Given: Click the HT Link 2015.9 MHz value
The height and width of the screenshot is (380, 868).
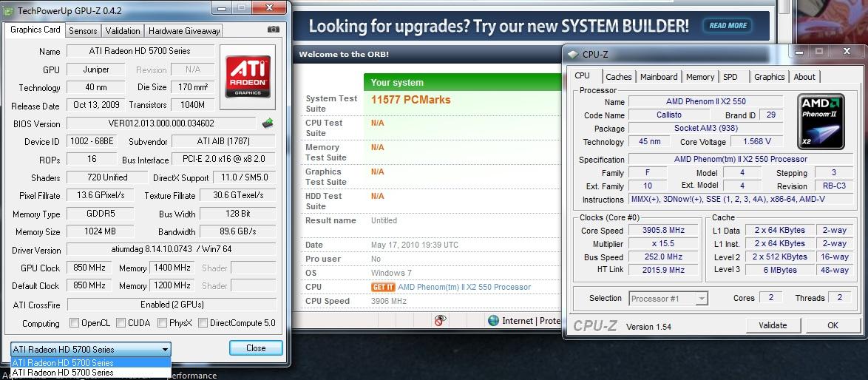Looking at the screenshot, I should click(x=664, y=270).
